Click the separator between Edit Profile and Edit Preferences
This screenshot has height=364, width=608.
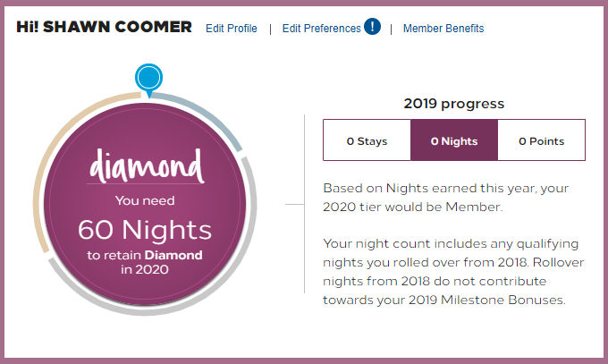pyautogui.click(x=270, y=29)
